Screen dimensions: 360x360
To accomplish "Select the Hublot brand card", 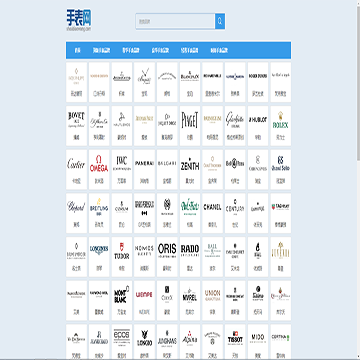I will point(258,126).
